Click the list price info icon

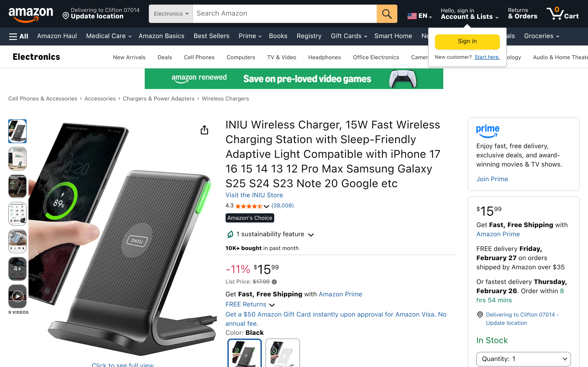pyautogui.click(x=274, y=282)
